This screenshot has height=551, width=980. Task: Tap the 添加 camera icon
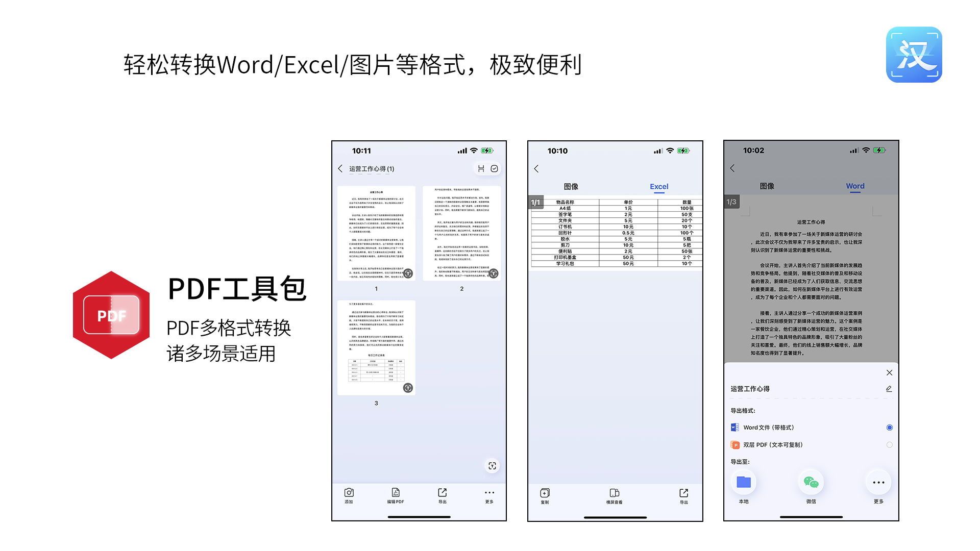point(349,493)
